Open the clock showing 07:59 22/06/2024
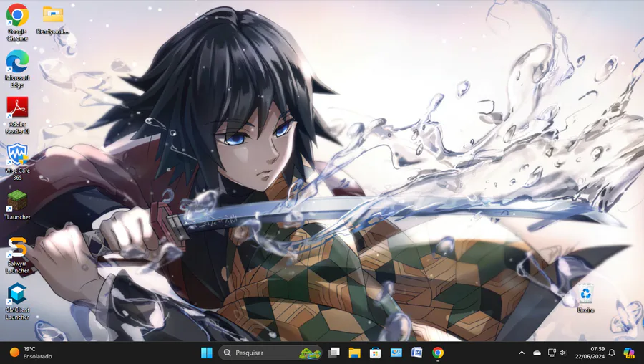 (590, 353)
